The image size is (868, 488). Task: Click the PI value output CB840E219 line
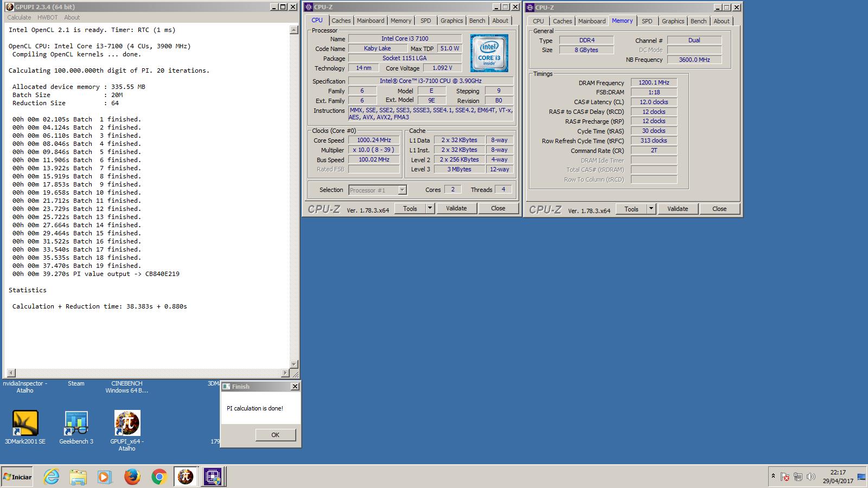pyautogui.click(x=96, y=274)
